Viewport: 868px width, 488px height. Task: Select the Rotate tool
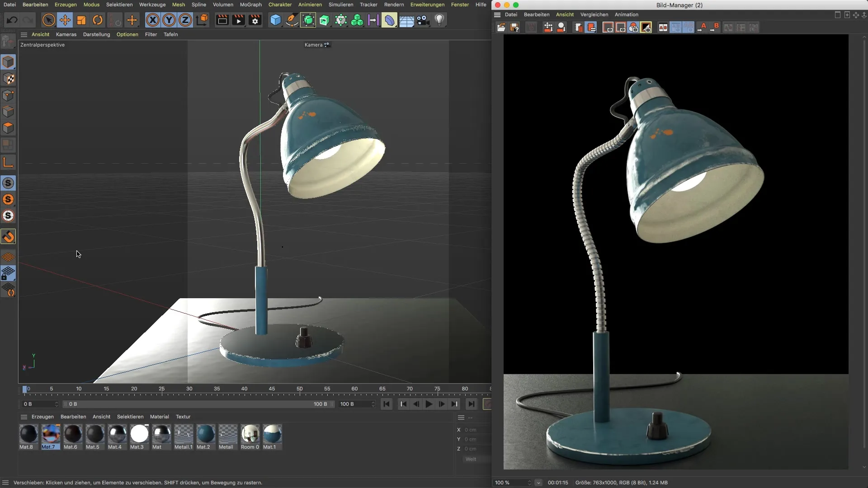[x=98, y=20]
